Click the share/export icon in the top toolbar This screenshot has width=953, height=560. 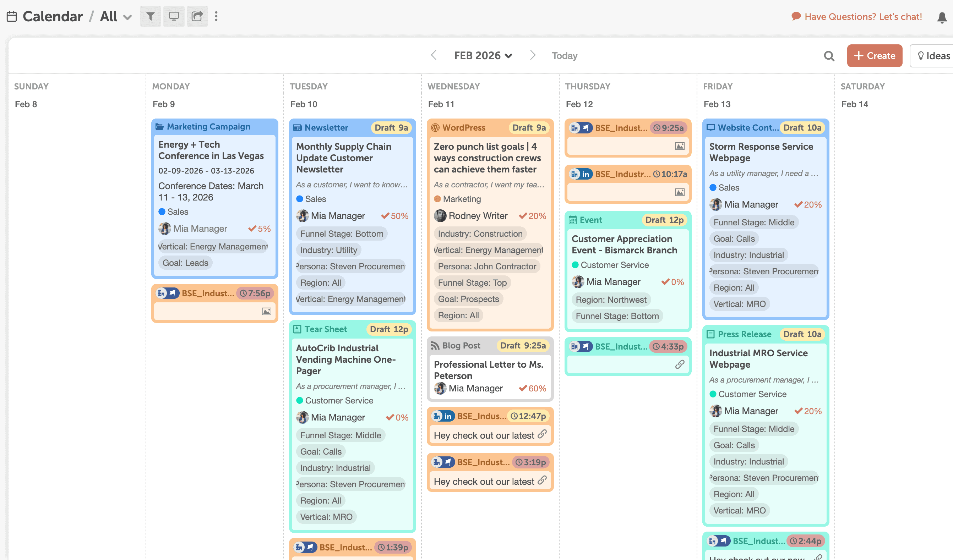tap(197, 16)
